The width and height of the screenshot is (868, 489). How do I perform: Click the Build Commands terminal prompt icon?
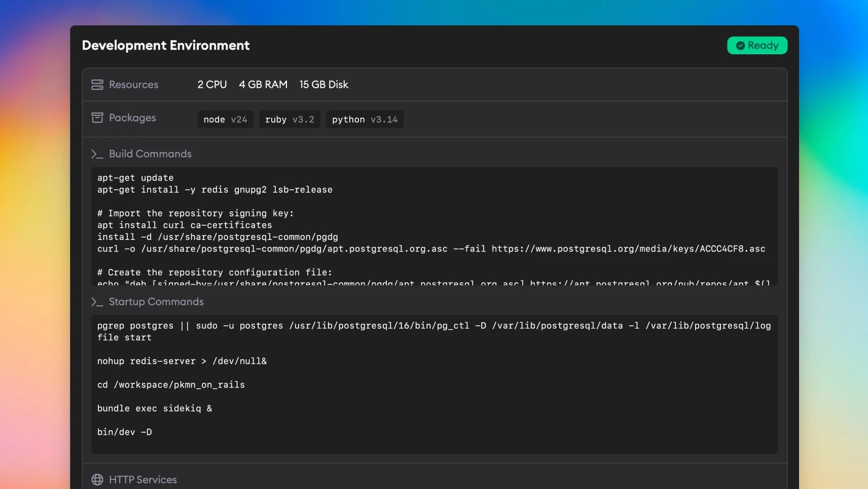(x=97, y=154)
